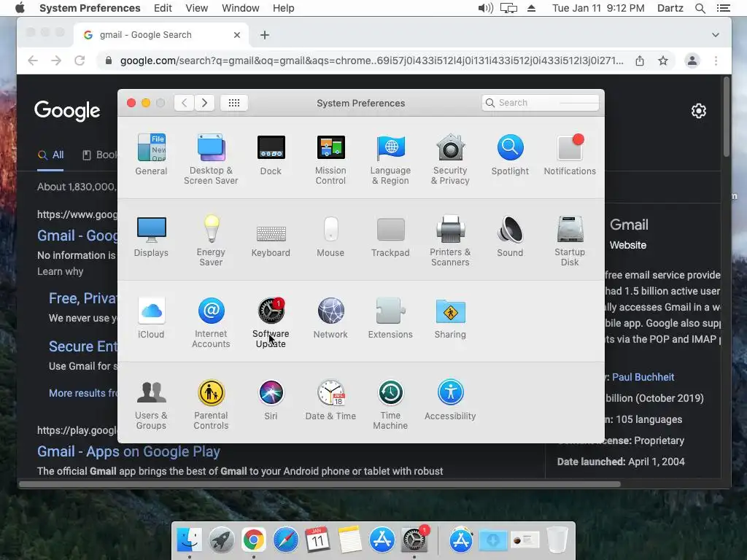Open Spotlight search in the menu bar
The height and width of the screenshot is (560, 747).
click(x=700, y=8)
